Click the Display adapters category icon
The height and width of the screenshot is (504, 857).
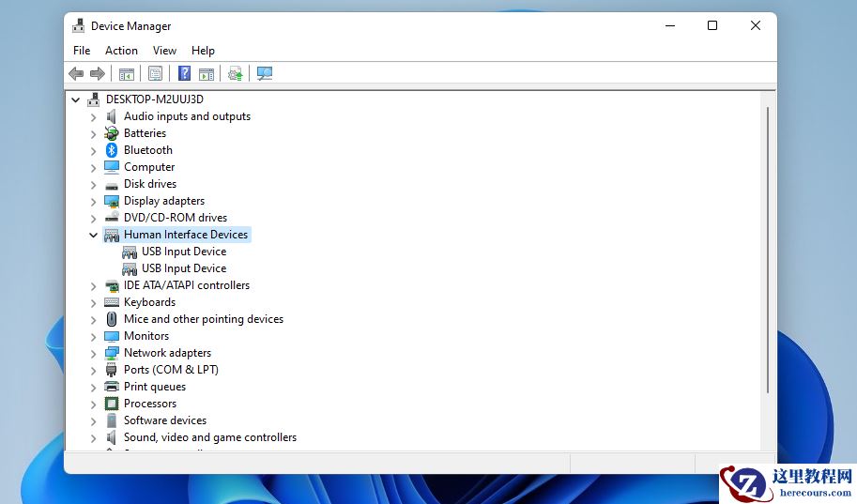(x=112, y=201)
